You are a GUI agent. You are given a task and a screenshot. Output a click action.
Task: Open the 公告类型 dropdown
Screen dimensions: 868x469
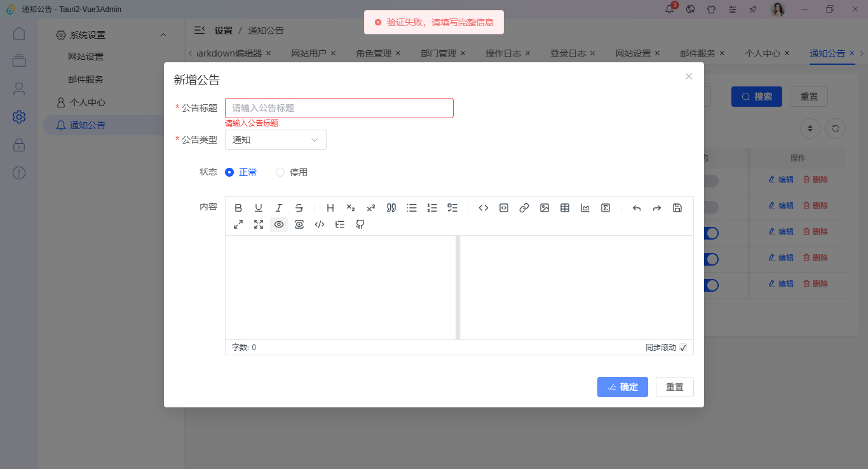275,139
